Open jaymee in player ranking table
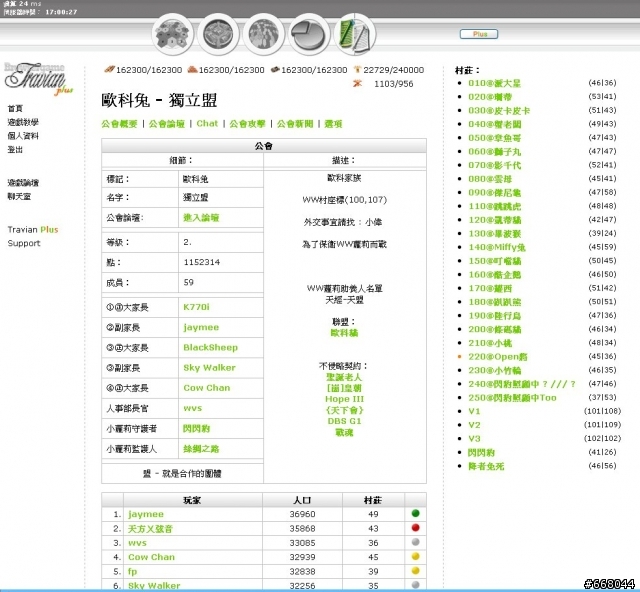The image size is (640, 592). click(x=145, y=514)
